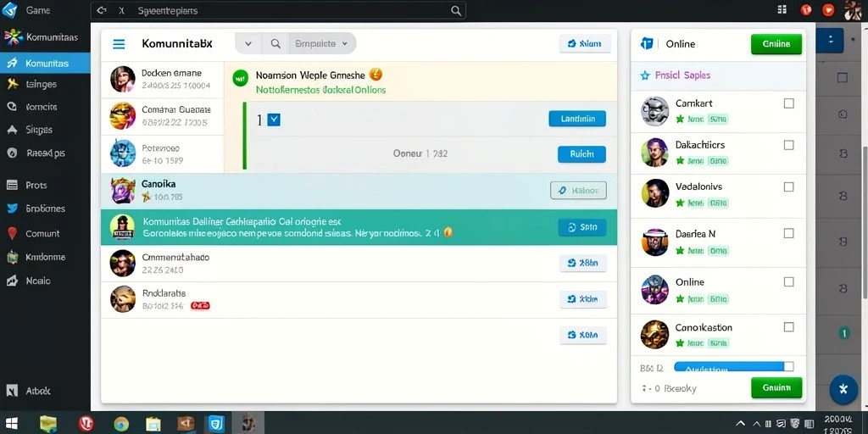This screenshot has width=868, height=434.
Task: Click the green status icon beside Noamson Weple Gmeshe
Action: click(x=240, y=78)
